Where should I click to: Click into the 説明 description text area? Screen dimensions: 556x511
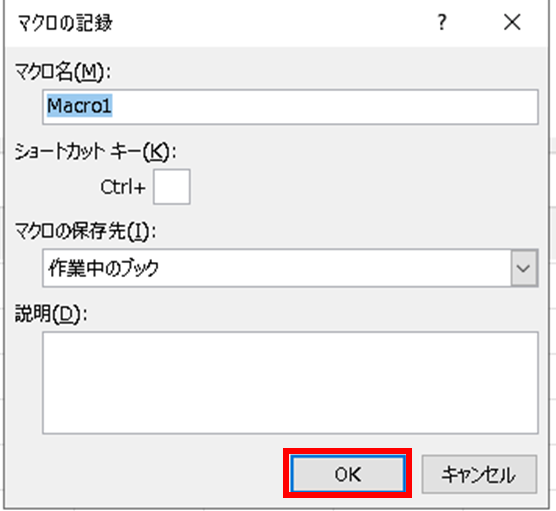tap(290, 383)
